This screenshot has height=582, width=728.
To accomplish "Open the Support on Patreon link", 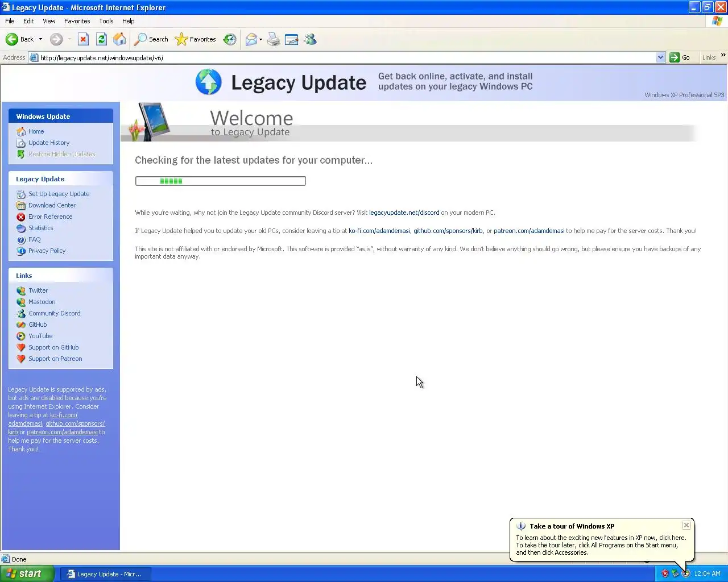I will (55, 359).
